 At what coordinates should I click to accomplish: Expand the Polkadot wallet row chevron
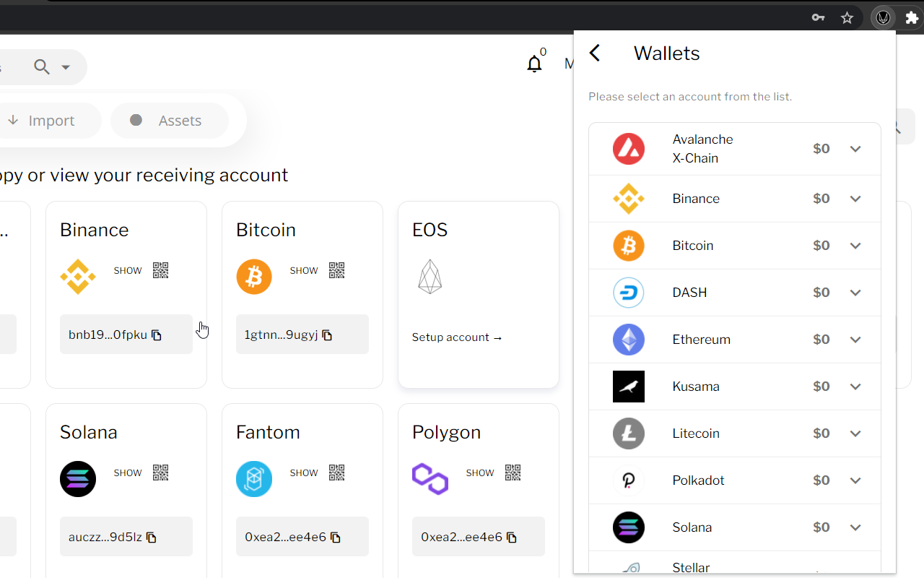[855, 480]
